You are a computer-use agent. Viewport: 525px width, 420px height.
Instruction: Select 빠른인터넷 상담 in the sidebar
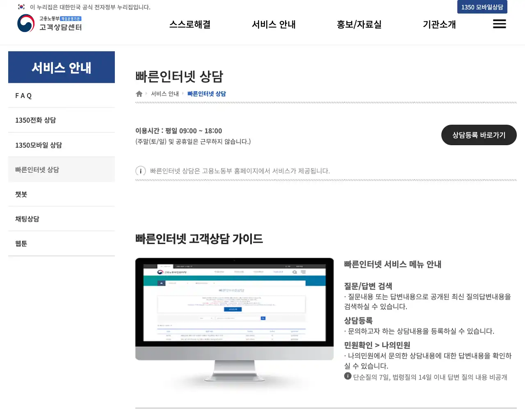tap(36, 169)
